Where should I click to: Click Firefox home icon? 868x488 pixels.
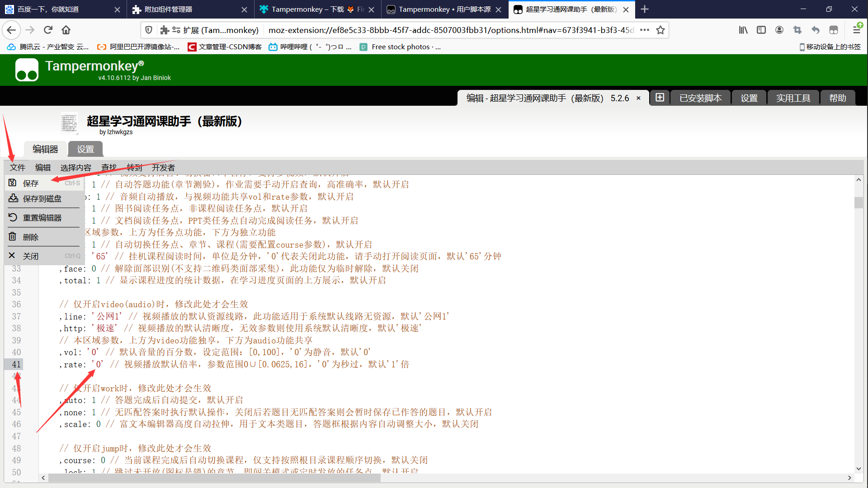(66, 30)
